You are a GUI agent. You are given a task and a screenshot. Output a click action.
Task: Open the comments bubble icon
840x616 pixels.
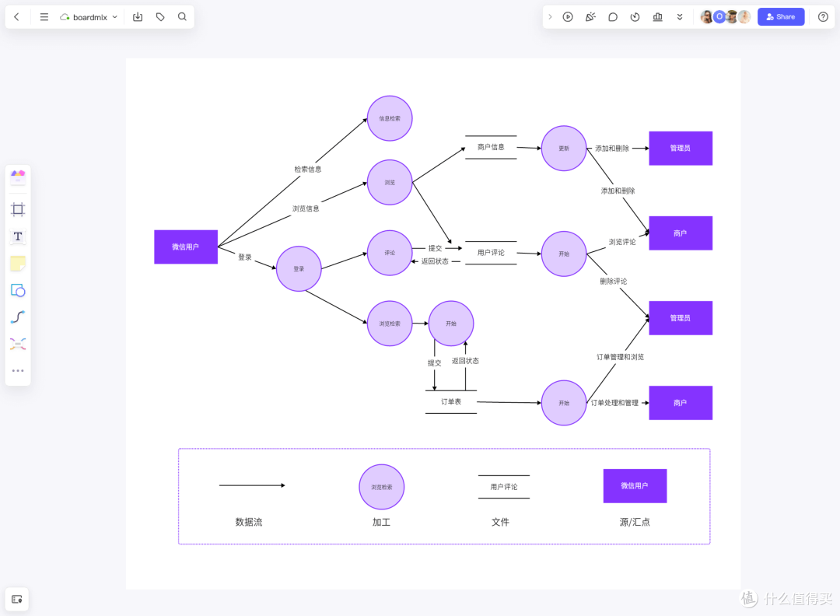(x=613, y=17)
